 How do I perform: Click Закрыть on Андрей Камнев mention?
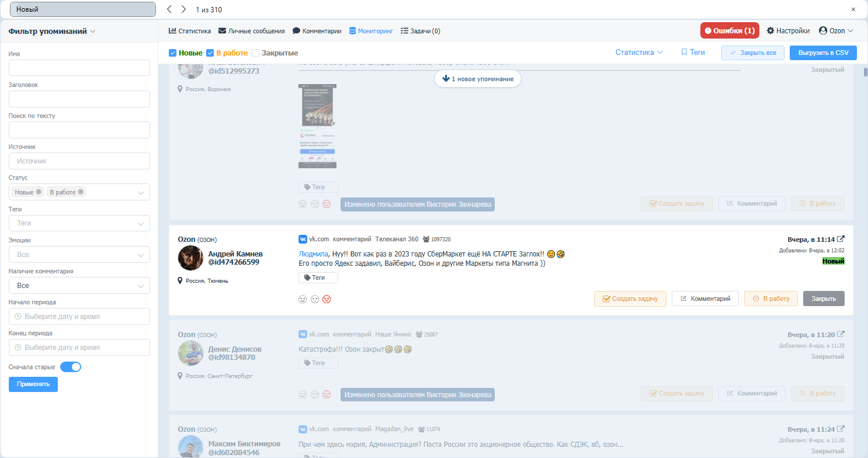coord(824,299)
